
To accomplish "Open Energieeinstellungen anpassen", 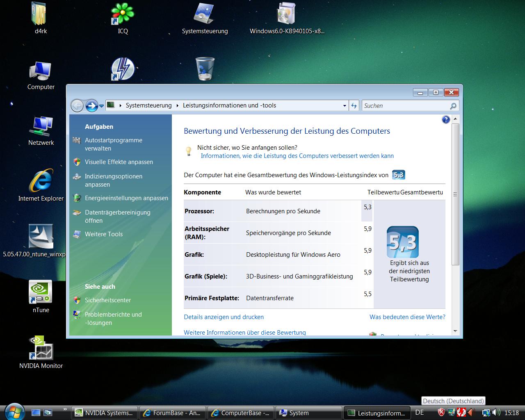I will coord(126,198).
